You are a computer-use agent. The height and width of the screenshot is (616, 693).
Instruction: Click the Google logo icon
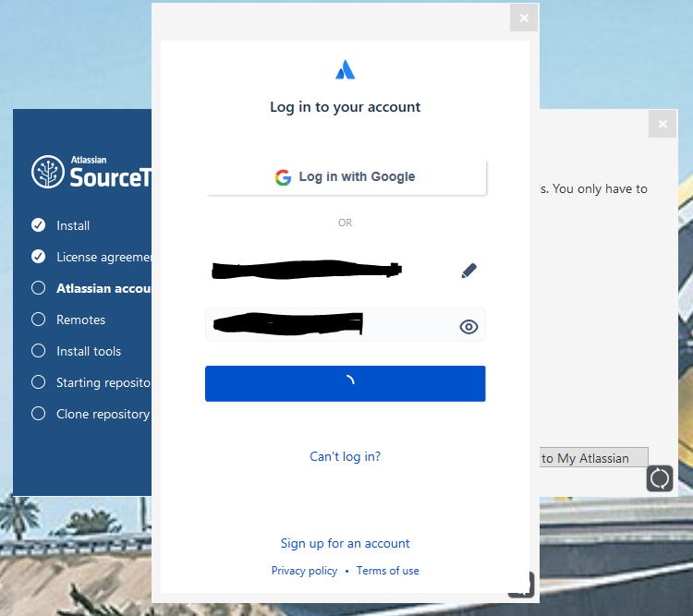[283, 177]
